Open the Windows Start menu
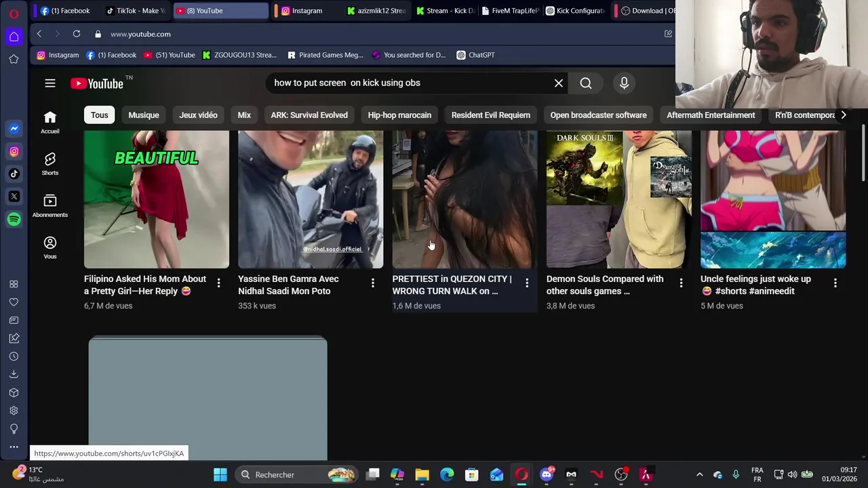 [220, 474]
